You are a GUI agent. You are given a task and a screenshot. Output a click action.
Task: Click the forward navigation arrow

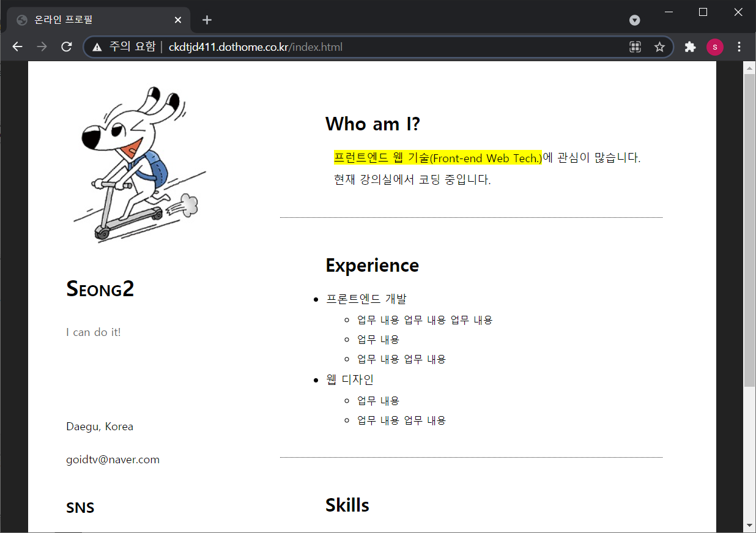tap(42, 47)
